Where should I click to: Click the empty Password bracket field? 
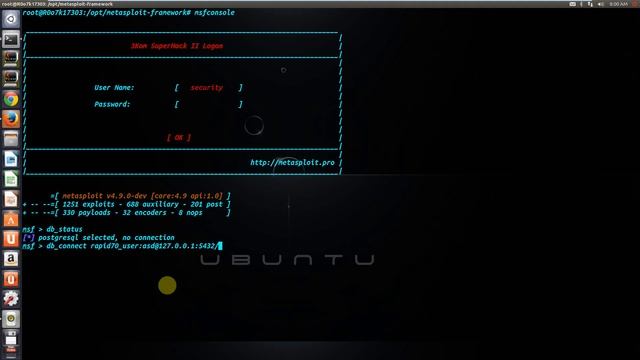209,104
